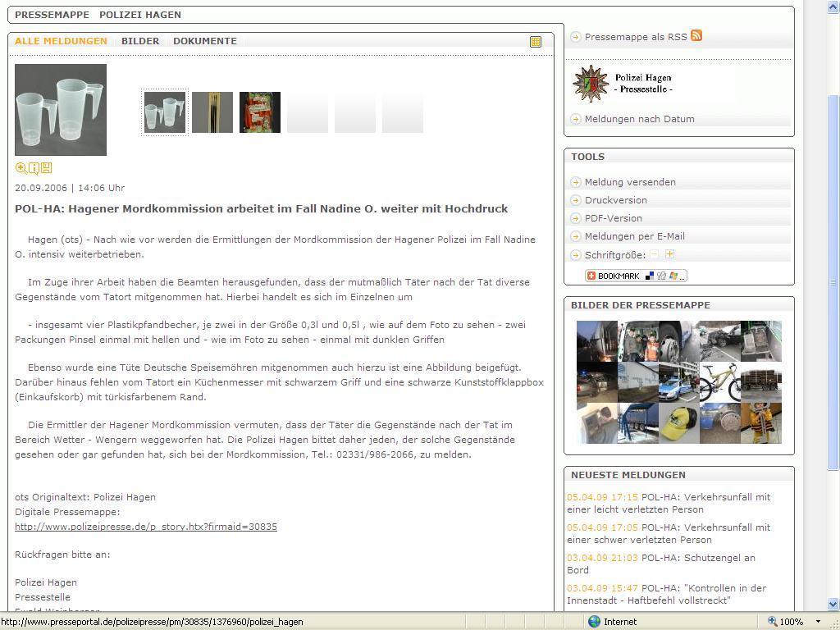The height and width of the screenshot is (630, 840).
Task: Click the arrow bullet beside Meldungen per E-Mail
Action: (576, 236)
